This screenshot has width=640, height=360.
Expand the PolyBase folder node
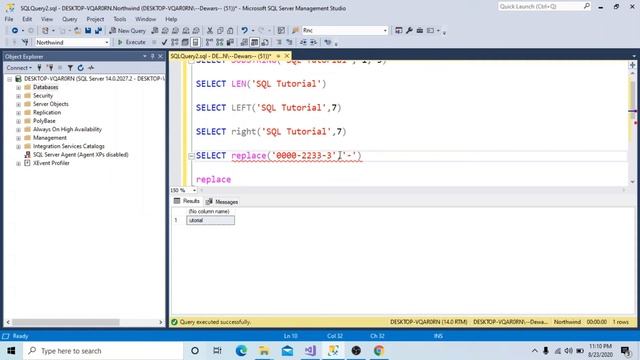click(18, 121)
